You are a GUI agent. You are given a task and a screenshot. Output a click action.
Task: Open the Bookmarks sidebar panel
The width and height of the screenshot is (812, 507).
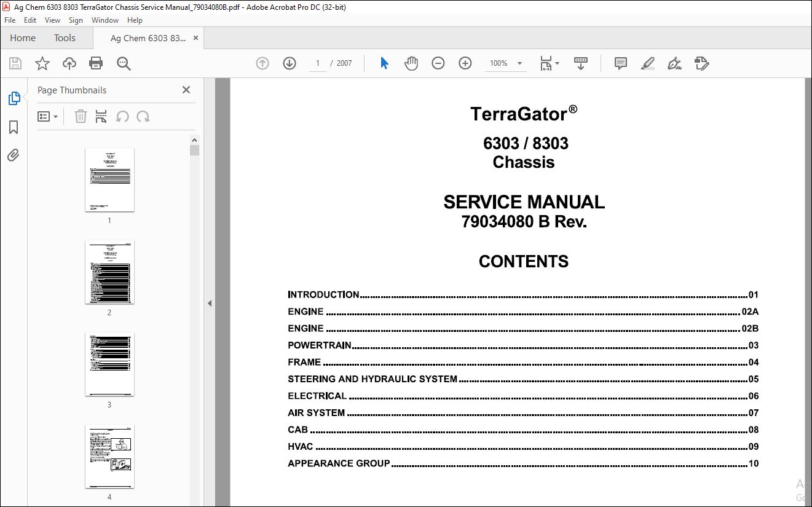[x=14, y=127]
